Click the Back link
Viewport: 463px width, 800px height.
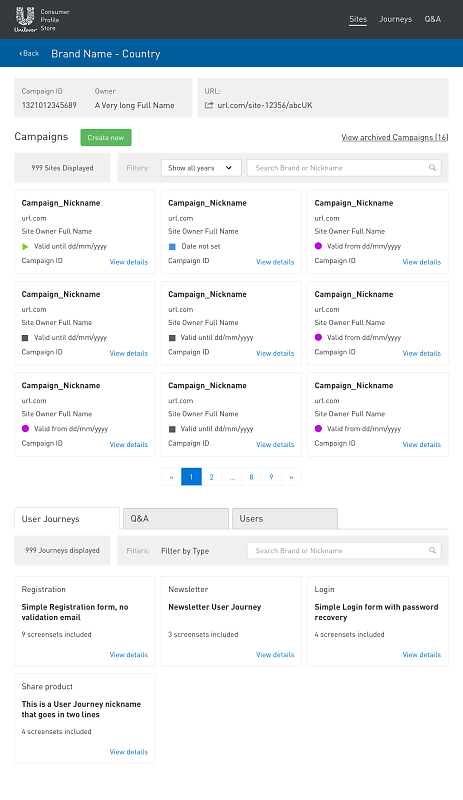click(x=29, y=53)
